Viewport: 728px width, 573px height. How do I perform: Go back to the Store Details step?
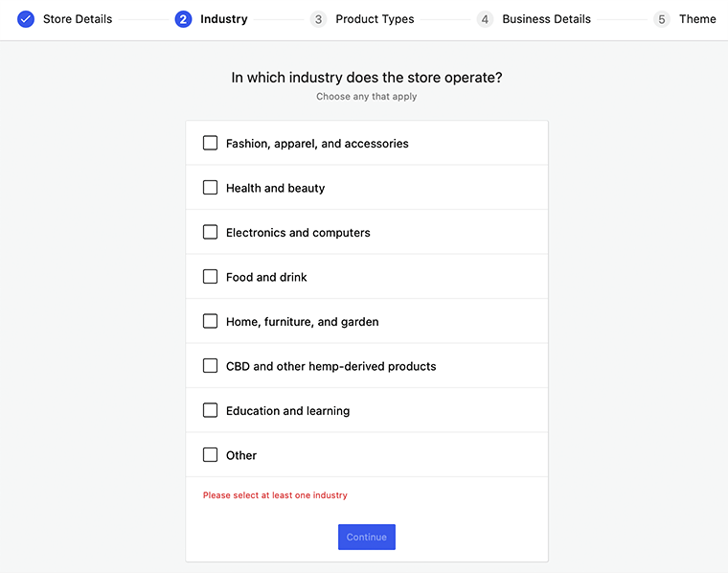[78, 19]
